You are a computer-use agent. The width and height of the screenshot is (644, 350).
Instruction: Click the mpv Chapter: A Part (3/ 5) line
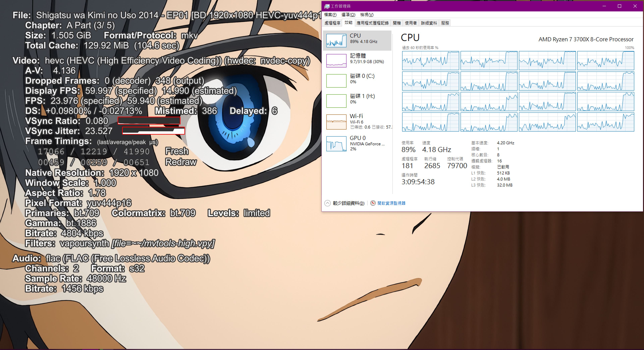[70, 25]
